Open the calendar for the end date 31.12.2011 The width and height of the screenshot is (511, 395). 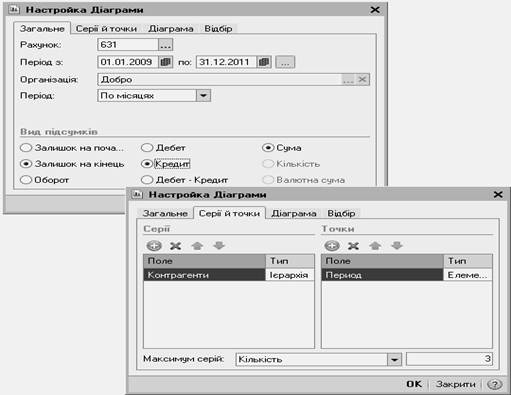(x=264, y=62)
